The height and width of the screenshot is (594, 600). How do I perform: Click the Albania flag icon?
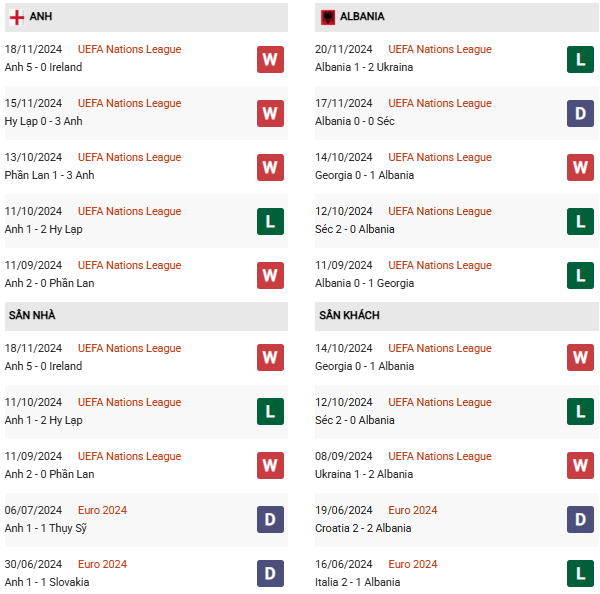328,17
